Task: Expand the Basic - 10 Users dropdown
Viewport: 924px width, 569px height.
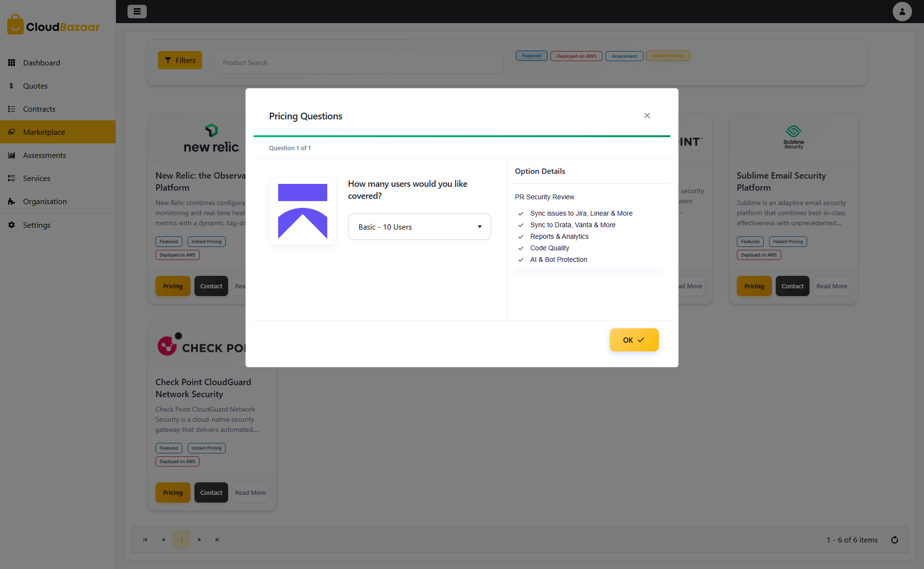Action: pyautogui.click(x=419, y=227)
